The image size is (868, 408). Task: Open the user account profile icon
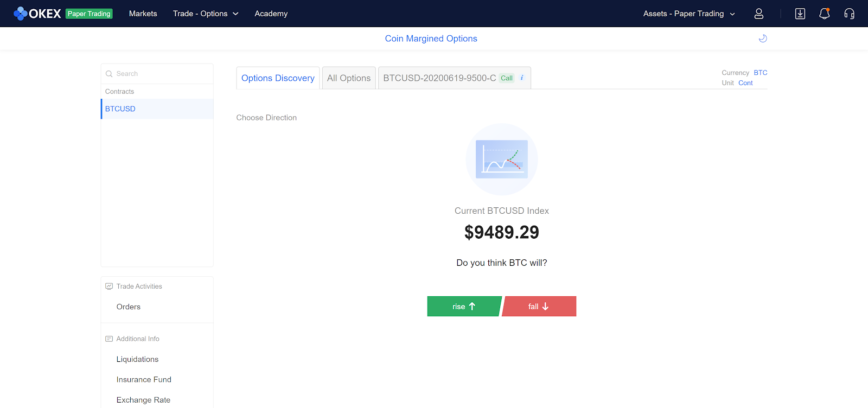(758, 14)
